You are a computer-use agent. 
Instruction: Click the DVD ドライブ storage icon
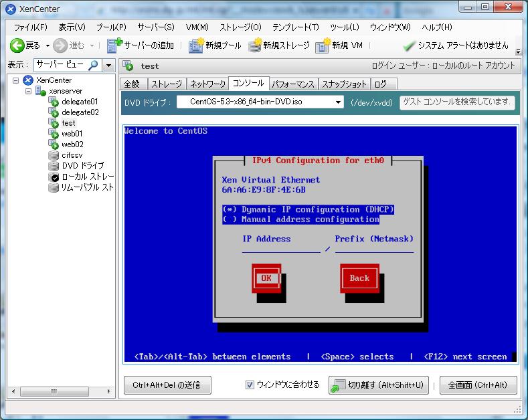[54, 166]
